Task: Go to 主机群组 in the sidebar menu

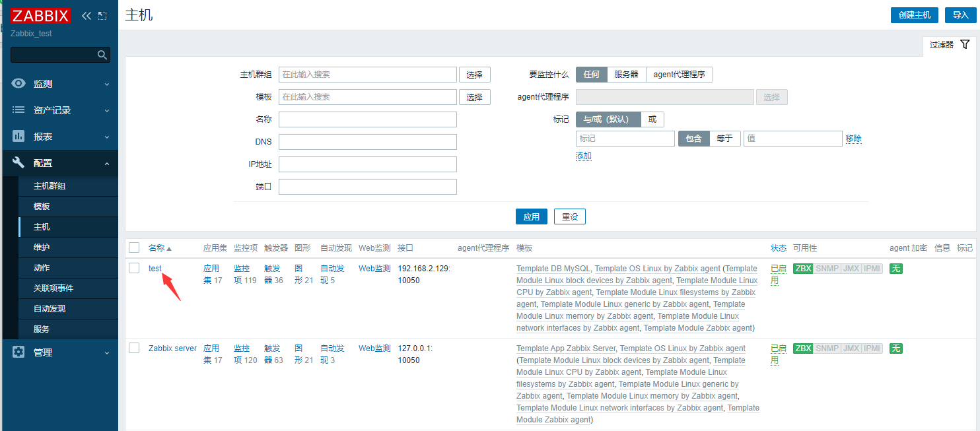Action: [50, 185]
